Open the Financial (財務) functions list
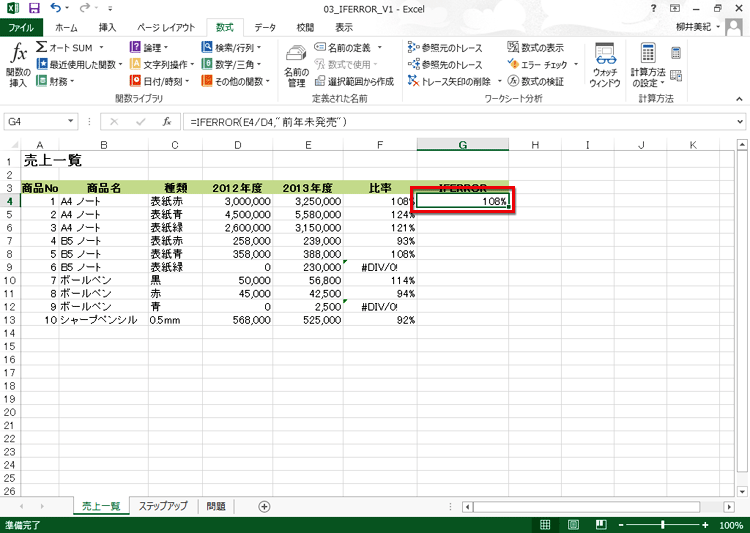The image size is (750, 533). tap(55, 81)
